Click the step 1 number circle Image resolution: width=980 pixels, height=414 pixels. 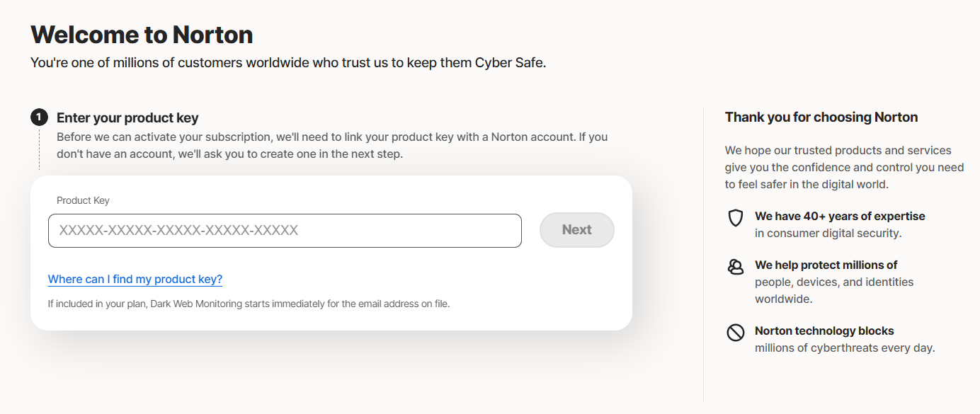coord(39,117)
